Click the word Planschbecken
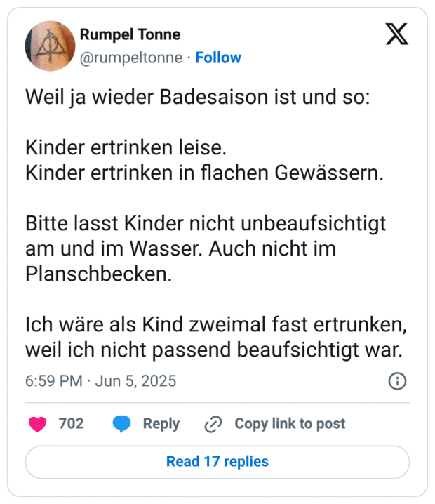Image resolution: width=435 pixels, height=504 pixels. tap(99, 274)
